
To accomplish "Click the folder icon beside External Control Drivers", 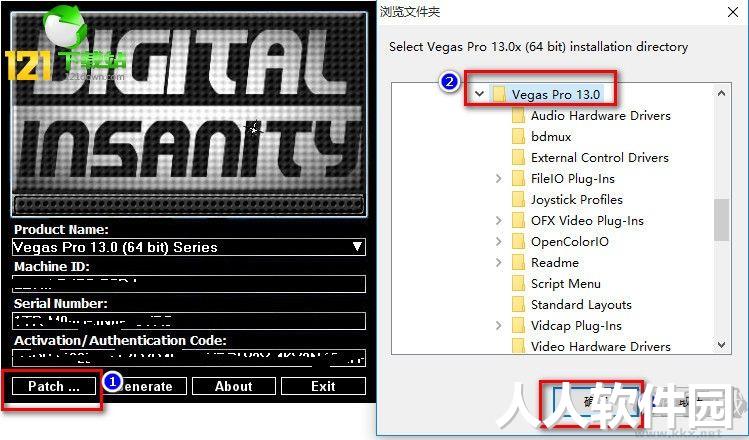I will coord(518,158).
